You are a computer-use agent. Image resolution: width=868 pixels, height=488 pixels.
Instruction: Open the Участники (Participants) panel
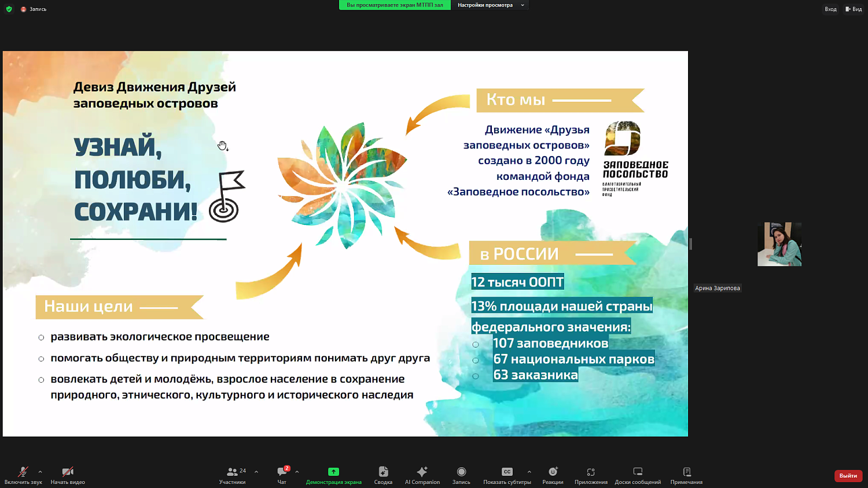coord(233,475)
